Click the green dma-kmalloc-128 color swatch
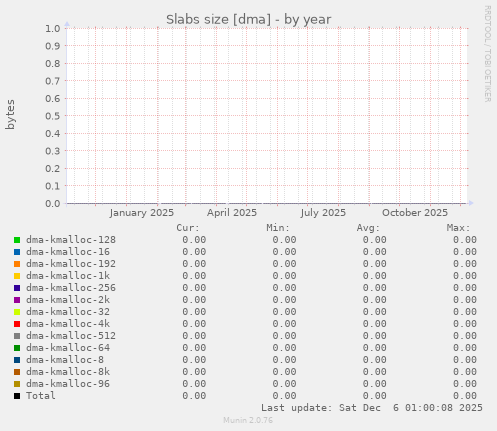The image size is (497, 431). 17,240
